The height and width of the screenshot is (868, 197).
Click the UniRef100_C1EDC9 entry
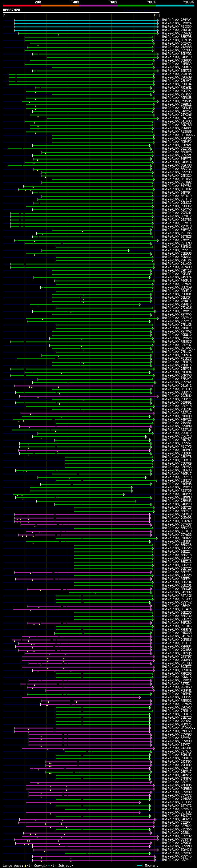click(176, 64)
